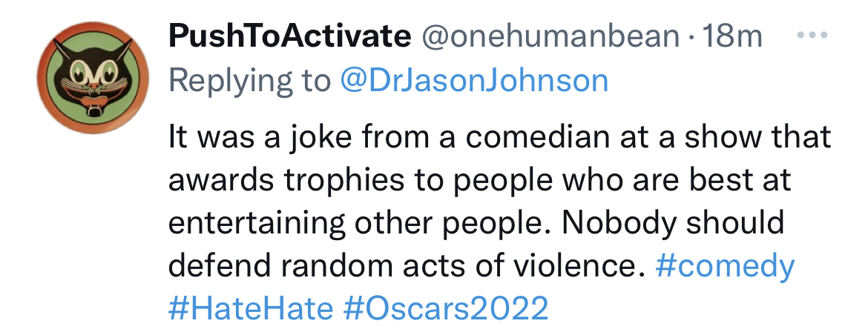Browse the #Oscars2022 hashtag

[x=446, y=308]
